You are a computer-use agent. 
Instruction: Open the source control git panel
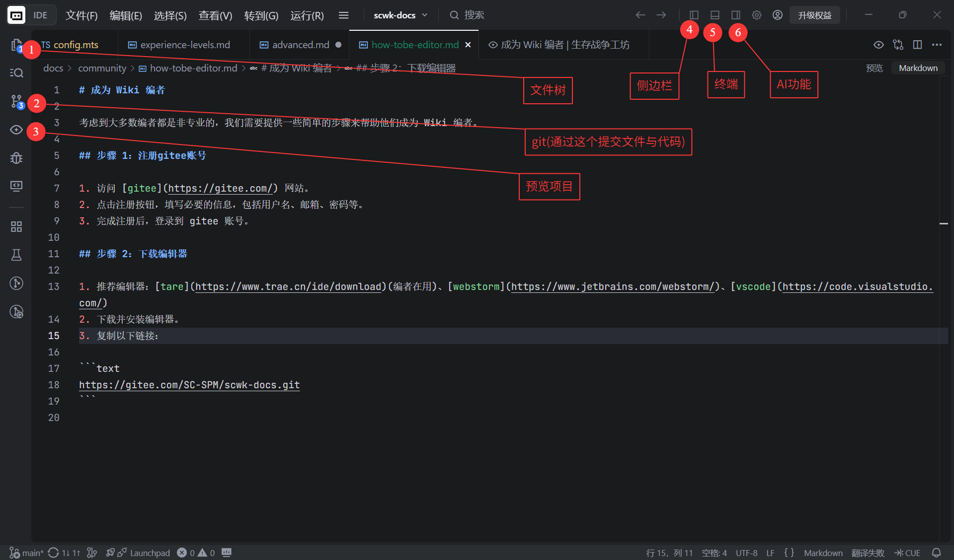16,102
